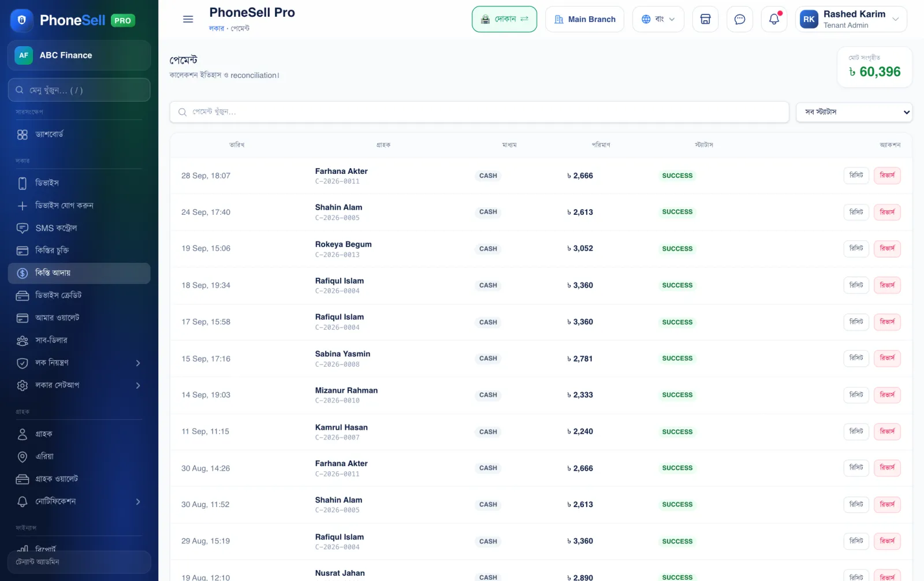Open the store icon in header
This screenshot has height=581, width=924.
(x=705, y=19)
